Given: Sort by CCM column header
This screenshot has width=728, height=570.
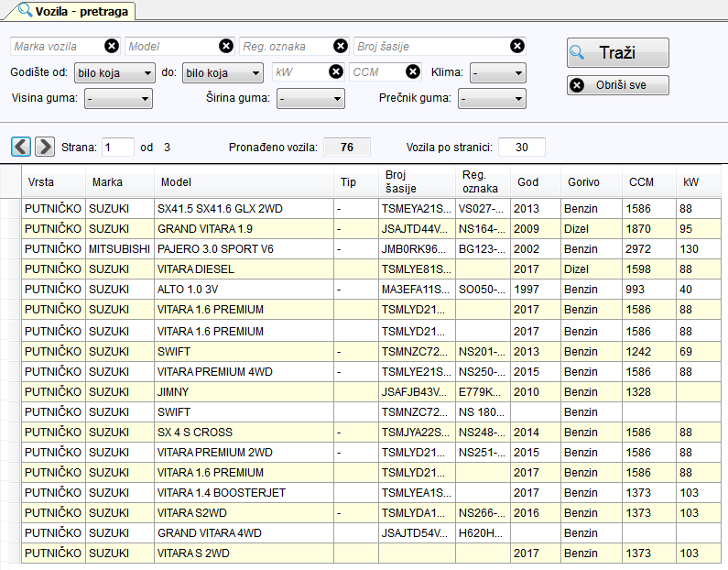Looking at the screenshot, I should click(x=649, y=181).
